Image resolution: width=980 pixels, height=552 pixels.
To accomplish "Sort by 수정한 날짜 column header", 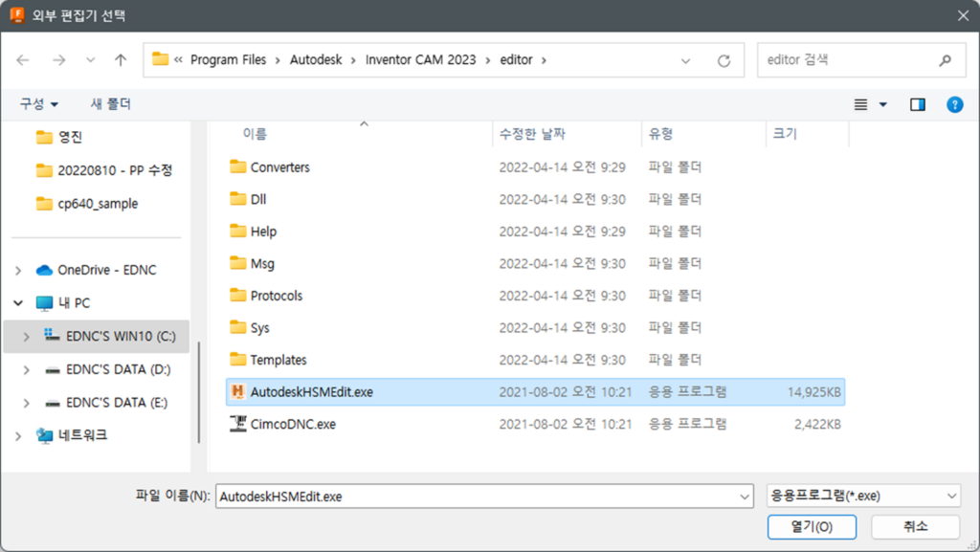I will [532, 134].
